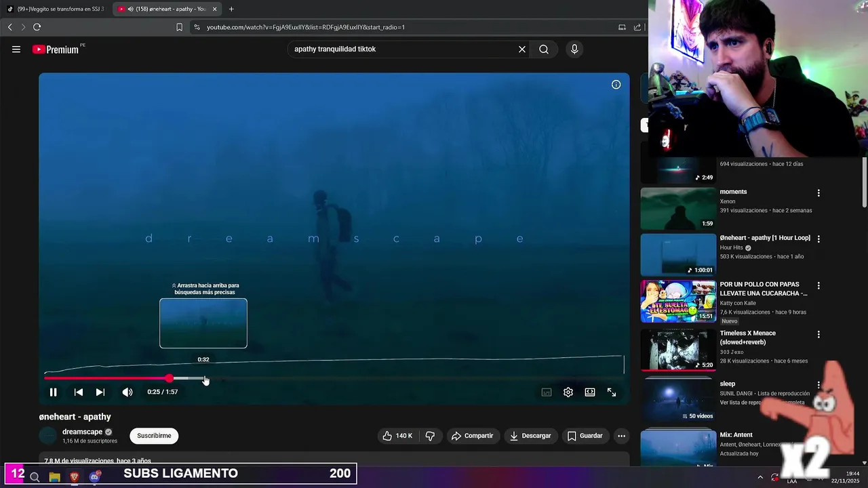
Task: Enter fullscreen mode
Action: (x=612, y=392)
